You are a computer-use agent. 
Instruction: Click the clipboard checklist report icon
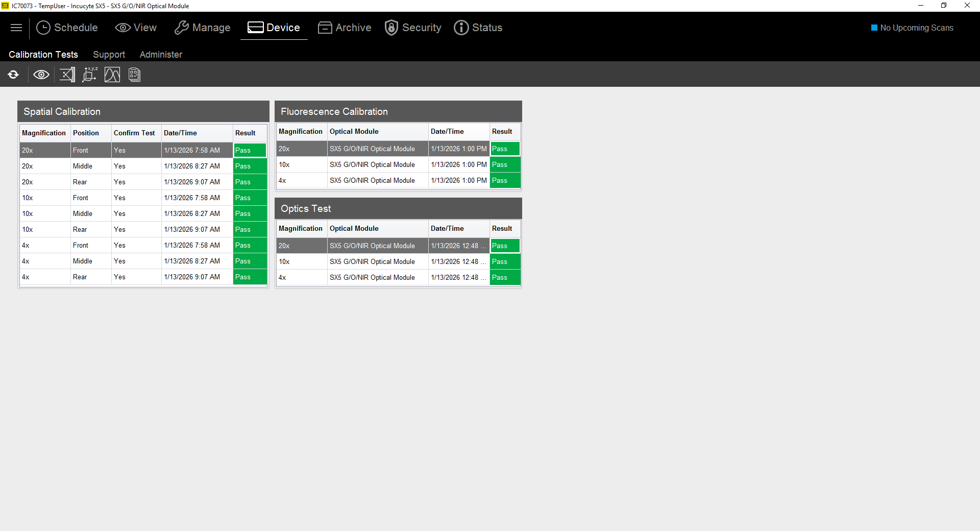tap(134, 75)
